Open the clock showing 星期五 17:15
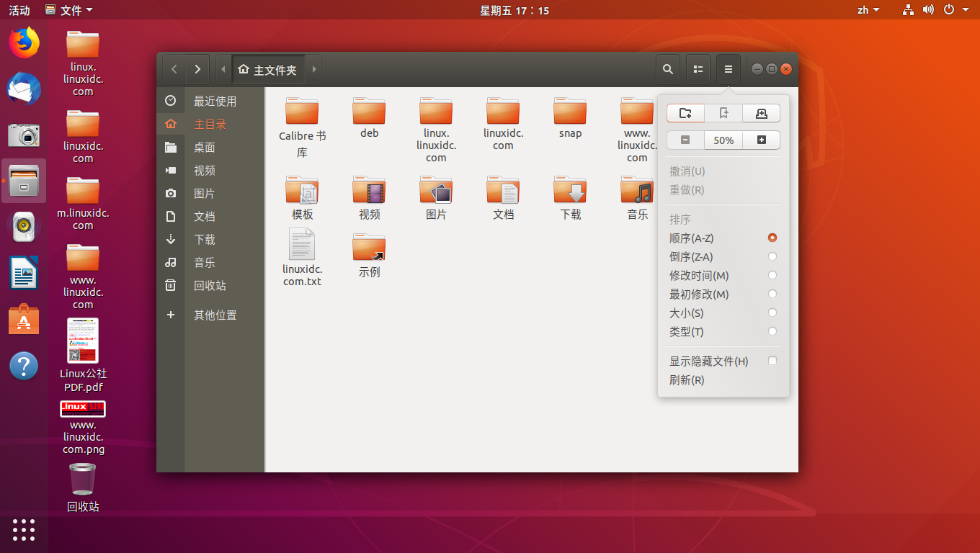 pyautogui.click(x=514, y=10)
